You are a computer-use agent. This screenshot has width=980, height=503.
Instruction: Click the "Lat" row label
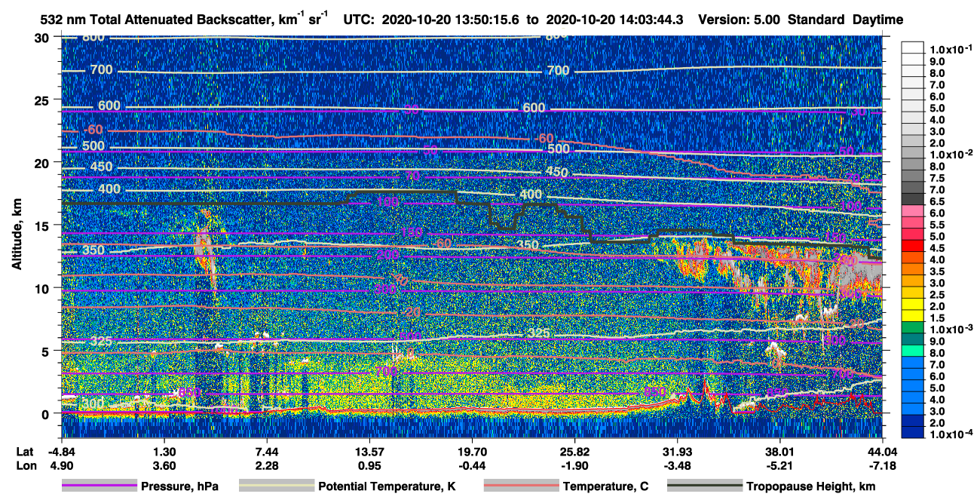coord(26,451)
